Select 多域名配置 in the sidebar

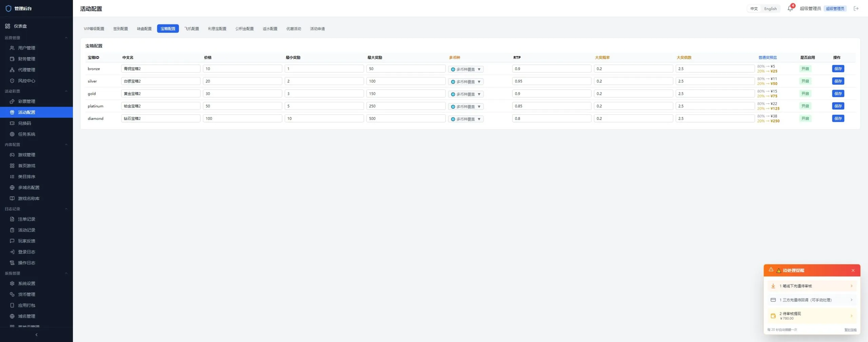pos(36,188)
